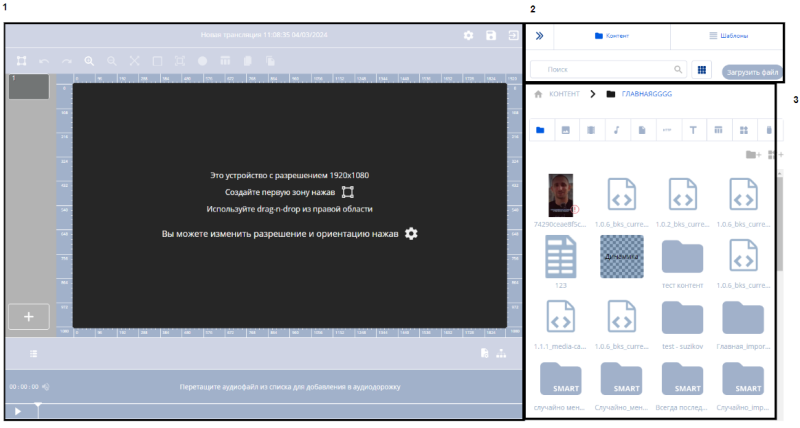Open broadcast settings gear in header
Screen dimensions: 800x428
(x=468, y=36)
